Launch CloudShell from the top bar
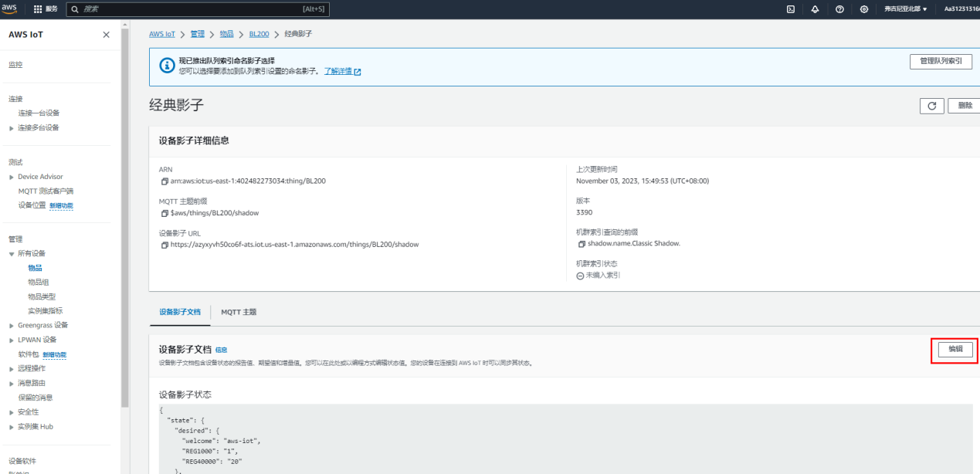 click(791, 9)
